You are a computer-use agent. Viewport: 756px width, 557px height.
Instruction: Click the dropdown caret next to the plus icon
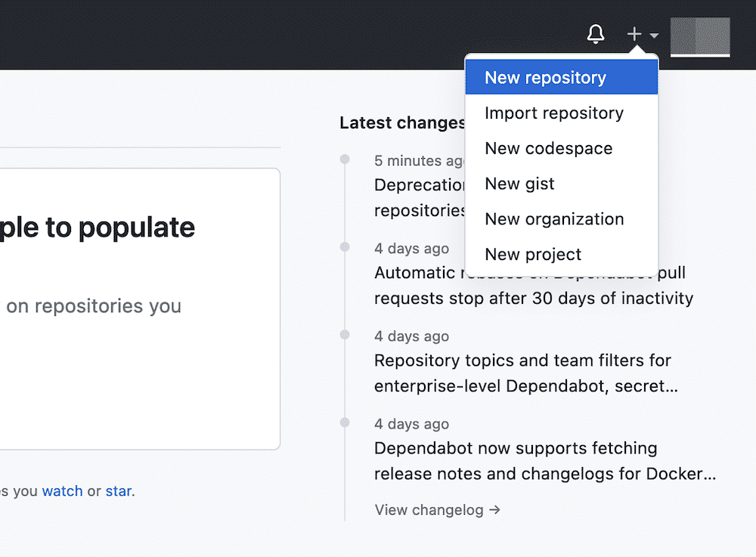[x=652, y=36]
